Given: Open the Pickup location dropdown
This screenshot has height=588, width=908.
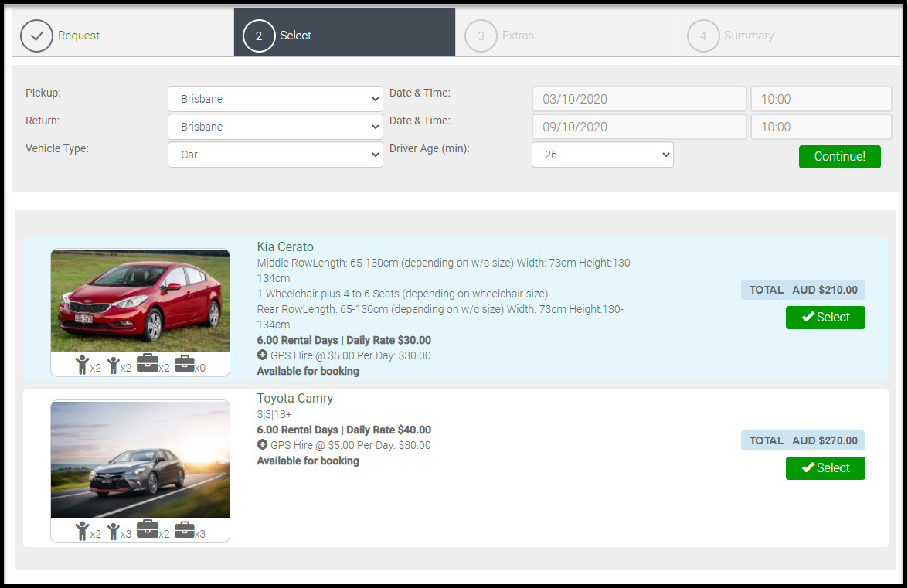Looking at the screenshot, I should (x=275, y=99).
